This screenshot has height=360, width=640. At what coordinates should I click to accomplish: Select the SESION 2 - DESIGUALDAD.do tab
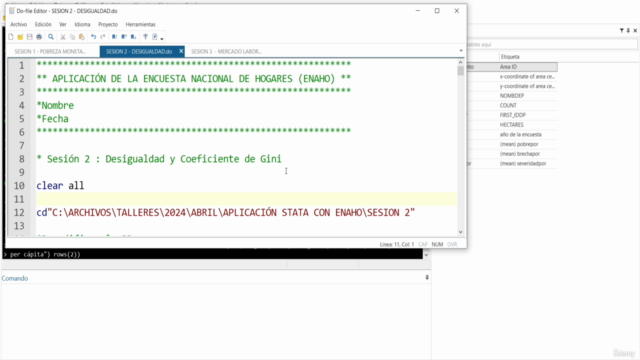[x=139, y=51]
